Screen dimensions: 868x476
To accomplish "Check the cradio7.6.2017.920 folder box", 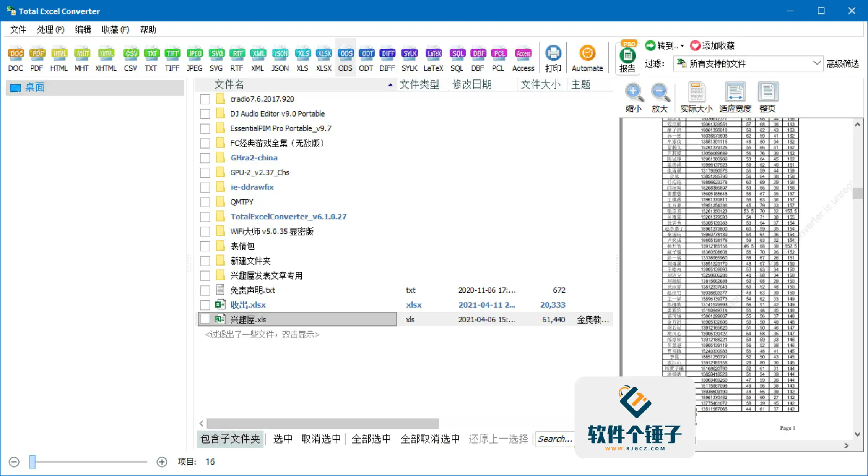I will pos(205,99).
